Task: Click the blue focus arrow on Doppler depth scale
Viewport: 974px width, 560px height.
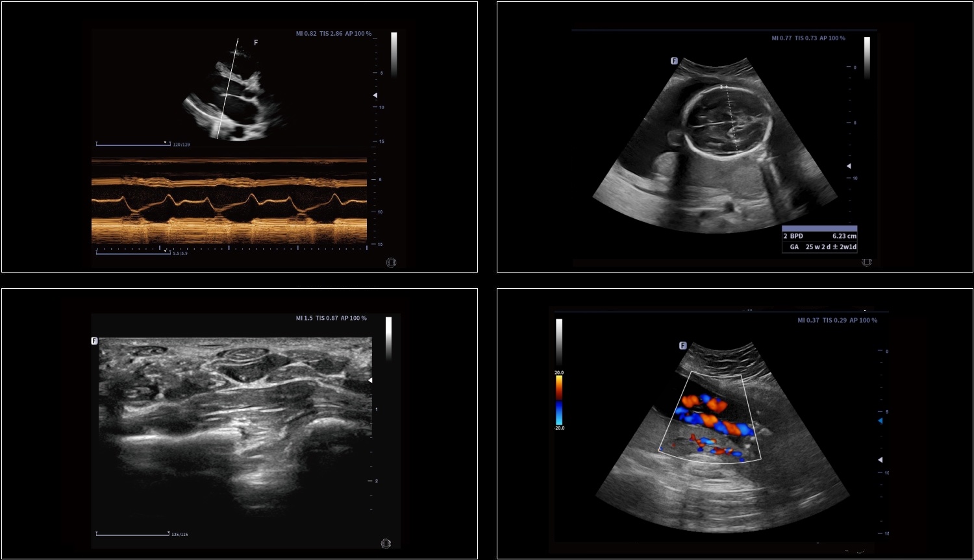Action: [880, 421]
